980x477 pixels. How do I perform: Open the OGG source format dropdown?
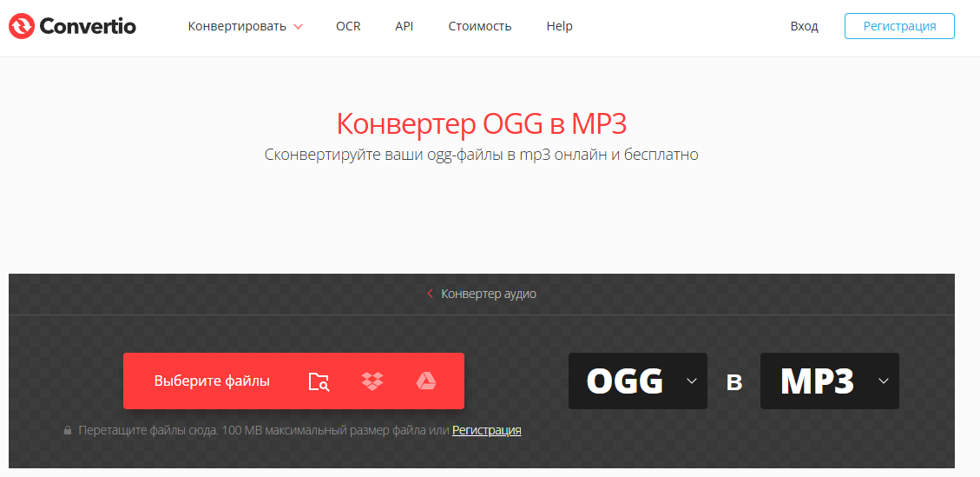pyautogui.click(x=637, y=381)
